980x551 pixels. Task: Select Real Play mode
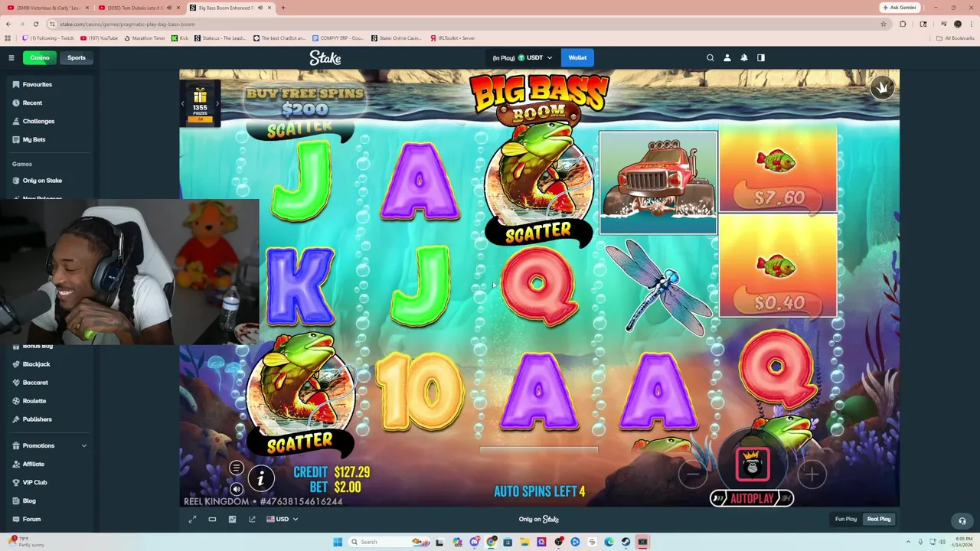[879, 519]
